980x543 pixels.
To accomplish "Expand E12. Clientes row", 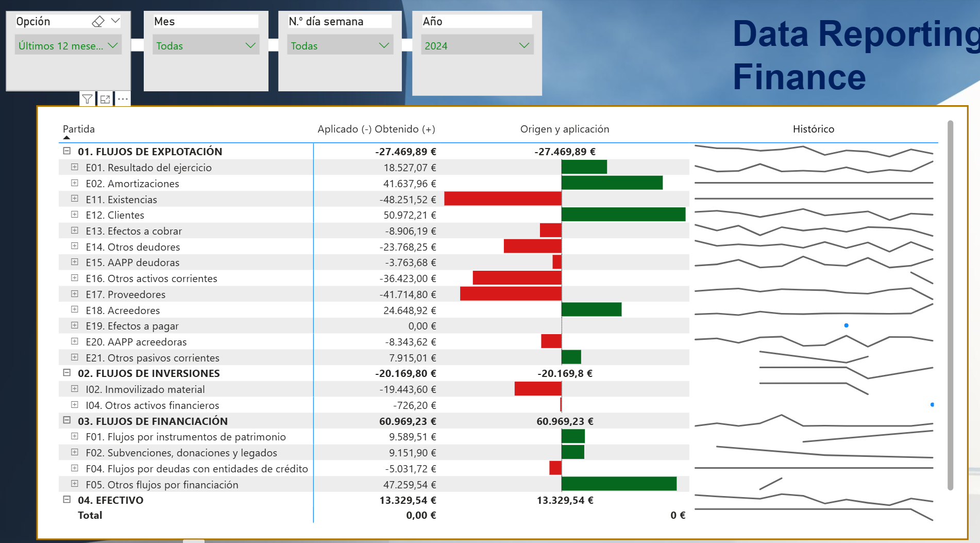I will 75,215.
